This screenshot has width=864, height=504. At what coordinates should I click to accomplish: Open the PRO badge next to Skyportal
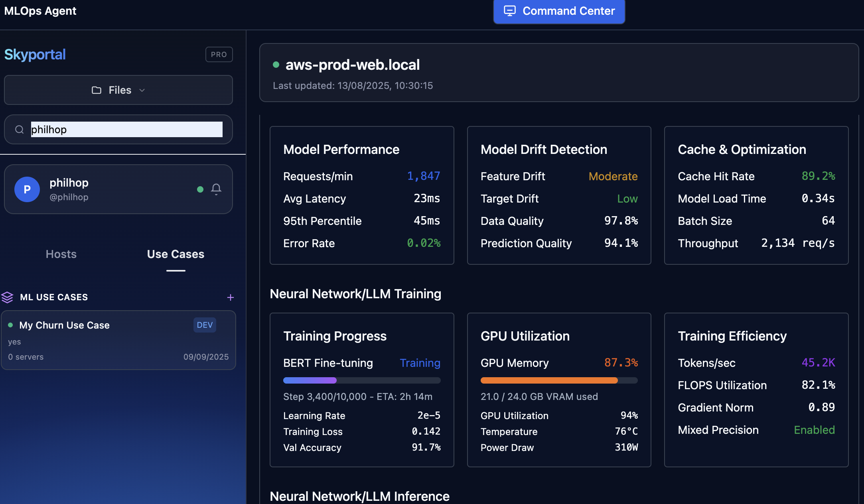tap(219, 54)
